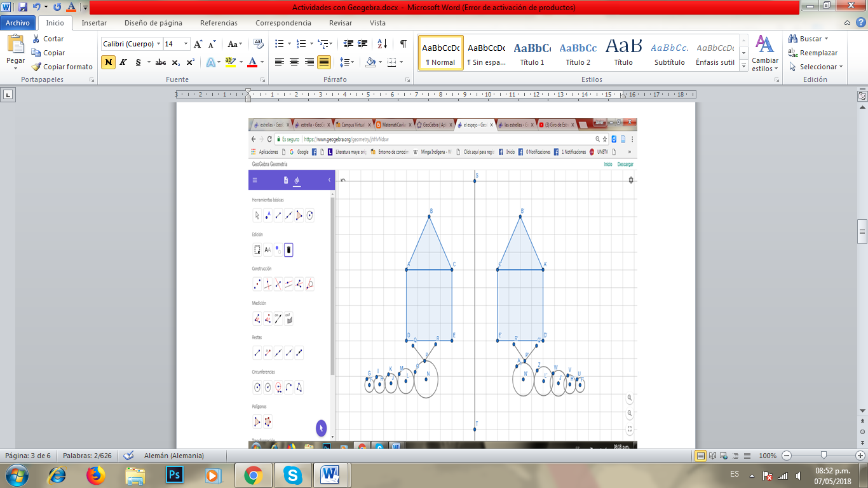Select the eraser tool in the Edición section

(289, 249)
